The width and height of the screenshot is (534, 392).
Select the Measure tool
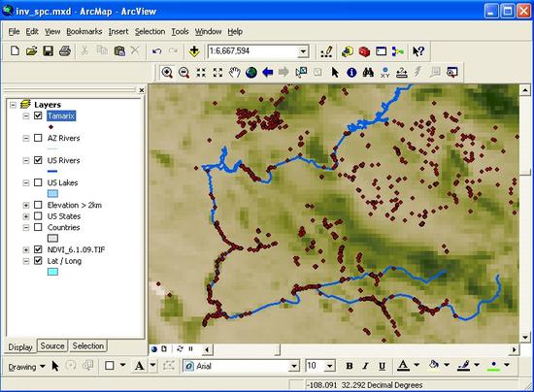click(x=402, y=73)
